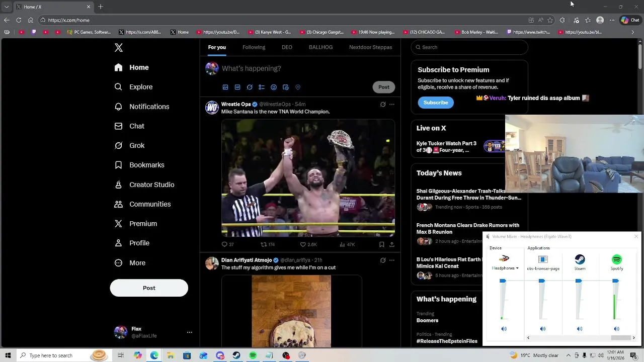The image size is (644, 362).
Task: Click the browser address bar
Action: [x=282, y=20]
